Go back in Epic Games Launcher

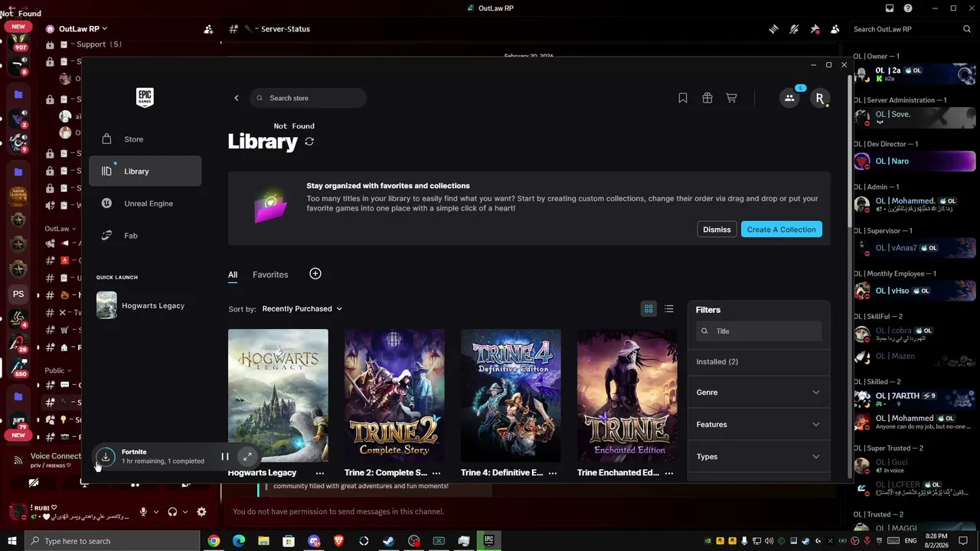237,98
